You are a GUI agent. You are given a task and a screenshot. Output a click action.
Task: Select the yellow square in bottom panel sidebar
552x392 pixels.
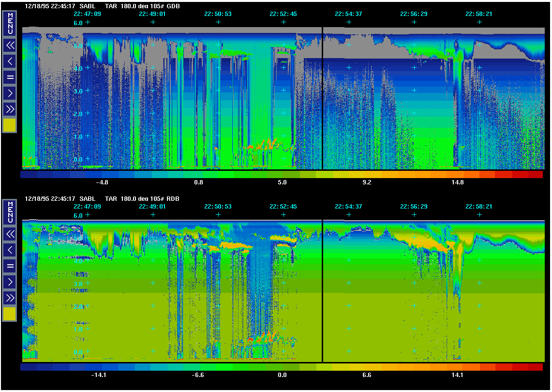pyautogui.click(x=10, y=314)
